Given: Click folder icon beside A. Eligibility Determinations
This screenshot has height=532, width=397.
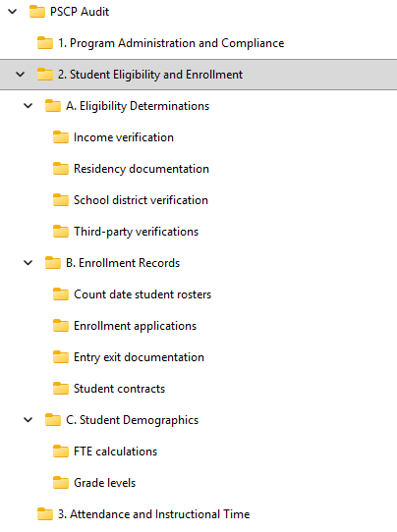Looking at the screenshot, I should point(53,106).
